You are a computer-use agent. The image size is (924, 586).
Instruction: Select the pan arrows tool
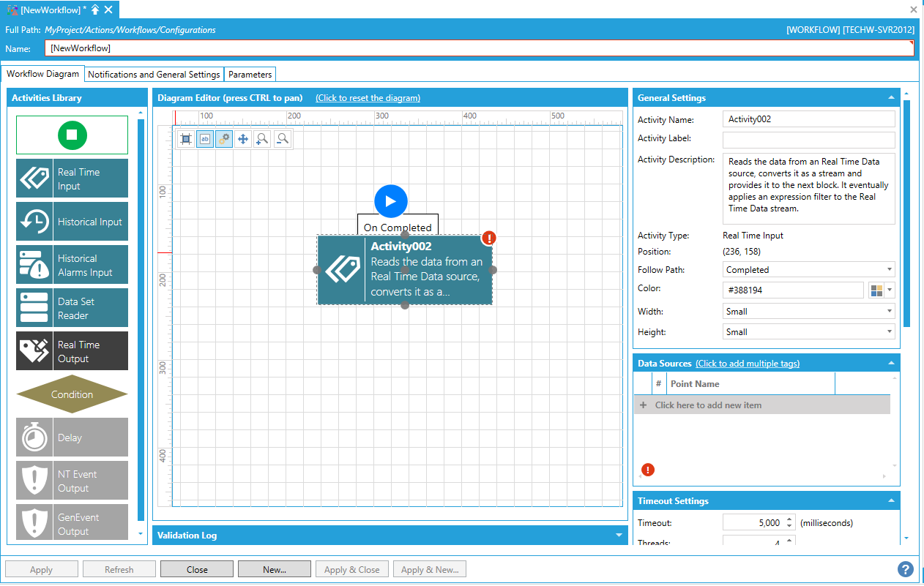[243, 138]
